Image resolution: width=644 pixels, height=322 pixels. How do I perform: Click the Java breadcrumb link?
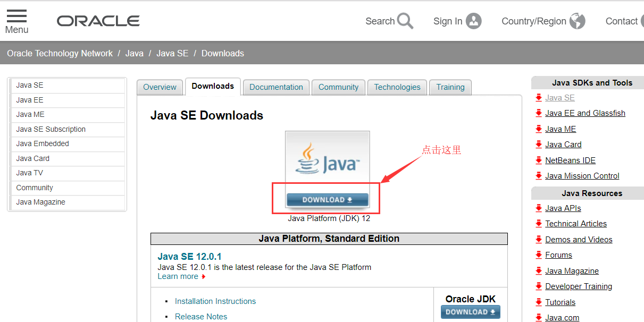[135, 53]
